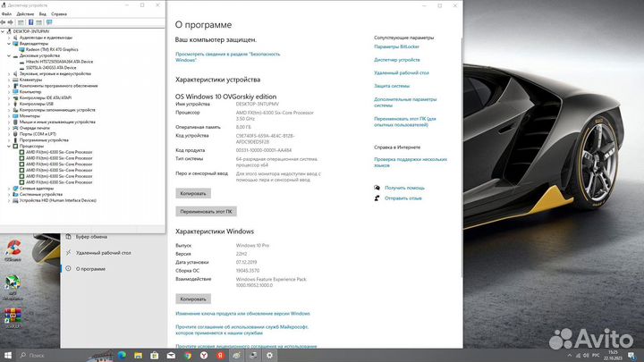Click clock and date in taskbar
644x362 pixels.
pyautogui.click(x=613, y=356)
